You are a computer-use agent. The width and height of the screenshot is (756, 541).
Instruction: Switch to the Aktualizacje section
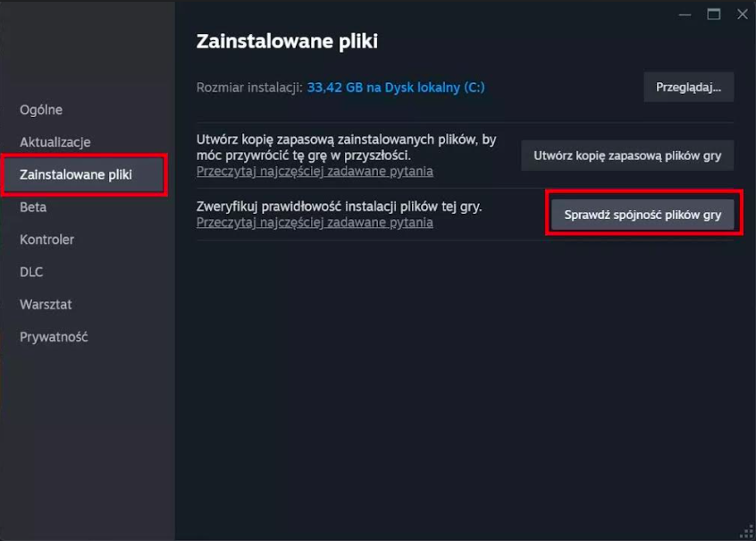click(55, 142)
